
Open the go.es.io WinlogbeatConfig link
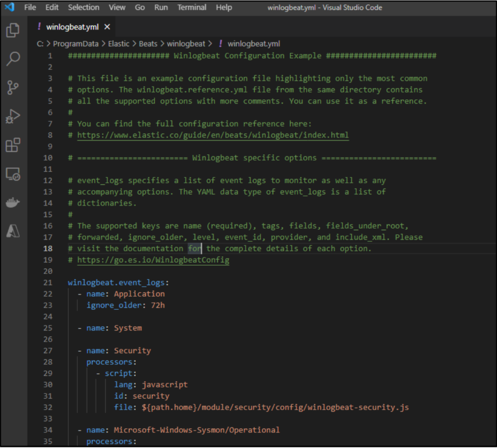(x=152, y=260)
